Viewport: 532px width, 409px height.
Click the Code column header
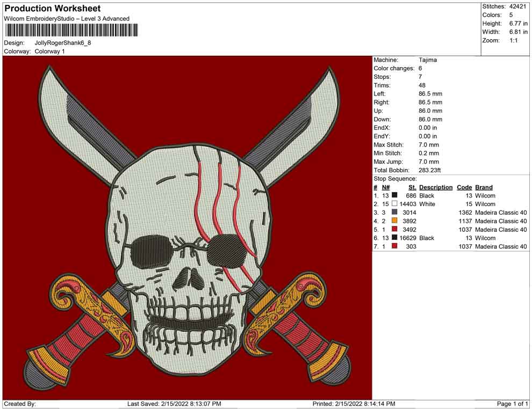(464, 187)
